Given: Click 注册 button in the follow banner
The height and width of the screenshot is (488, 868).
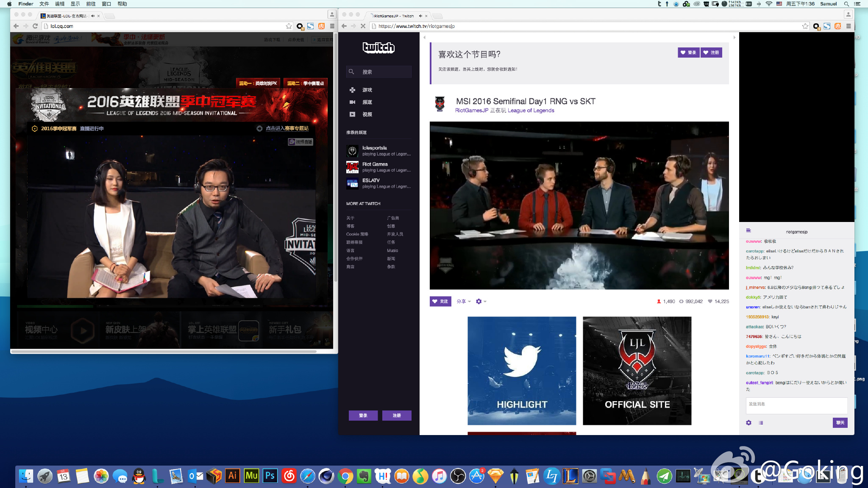Looking at the screenshot, I should [711, 53].
